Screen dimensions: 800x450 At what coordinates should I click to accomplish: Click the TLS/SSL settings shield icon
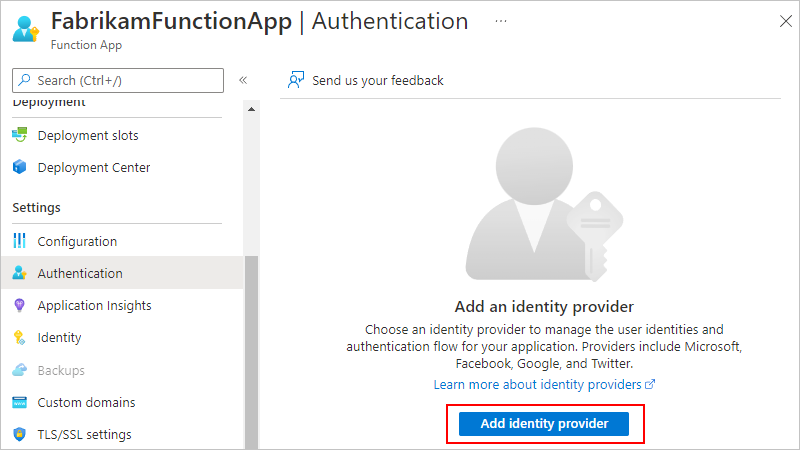(x=19, y=434)
